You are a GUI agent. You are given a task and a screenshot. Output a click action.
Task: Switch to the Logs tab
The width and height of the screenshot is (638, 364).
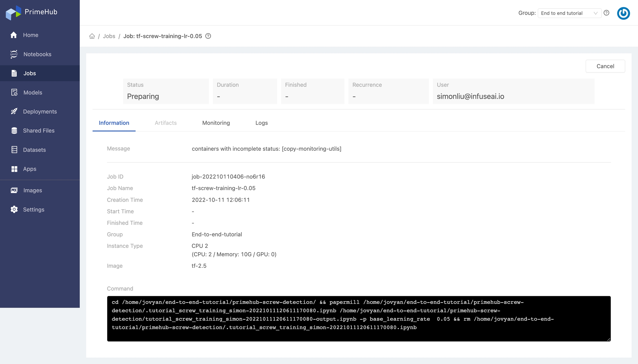262,123
